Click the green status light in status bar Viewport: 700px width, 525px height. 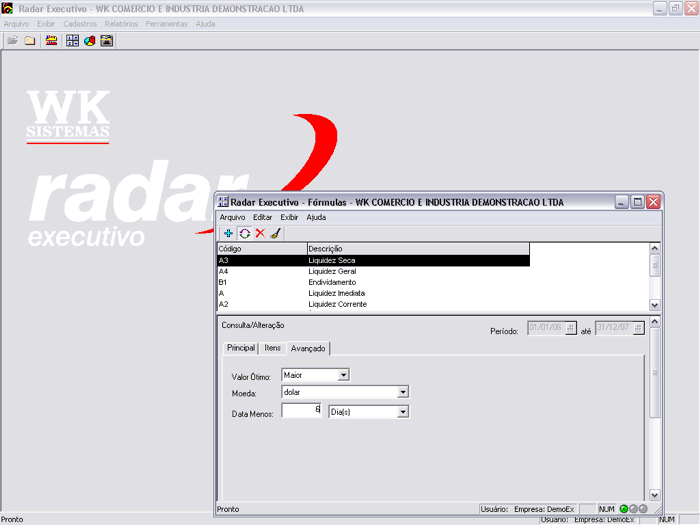click(x=624, y=509)
